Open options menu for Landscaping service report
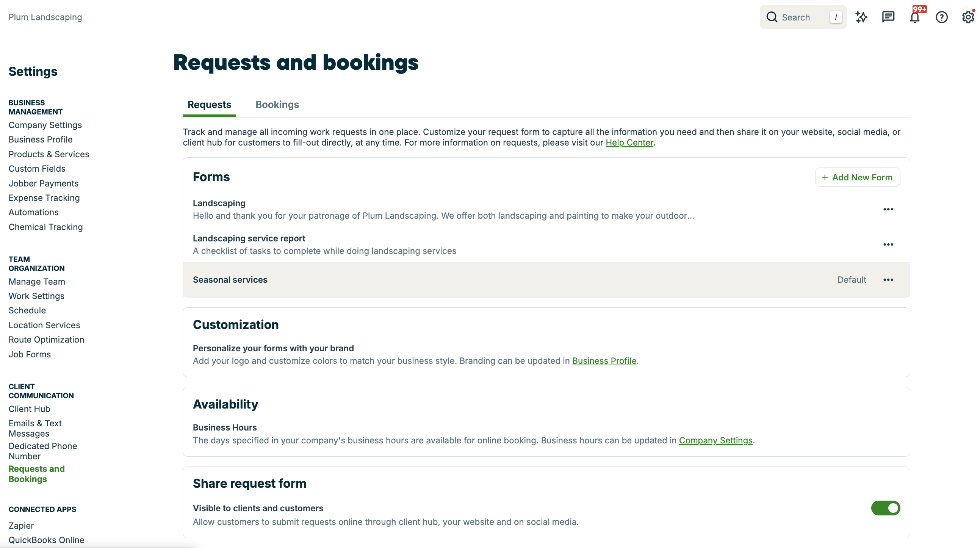 (888, 244)
